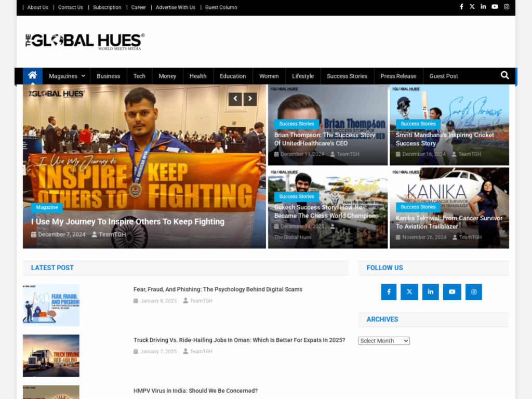Open Instagram in the Follow Us section

pos(473,291)
